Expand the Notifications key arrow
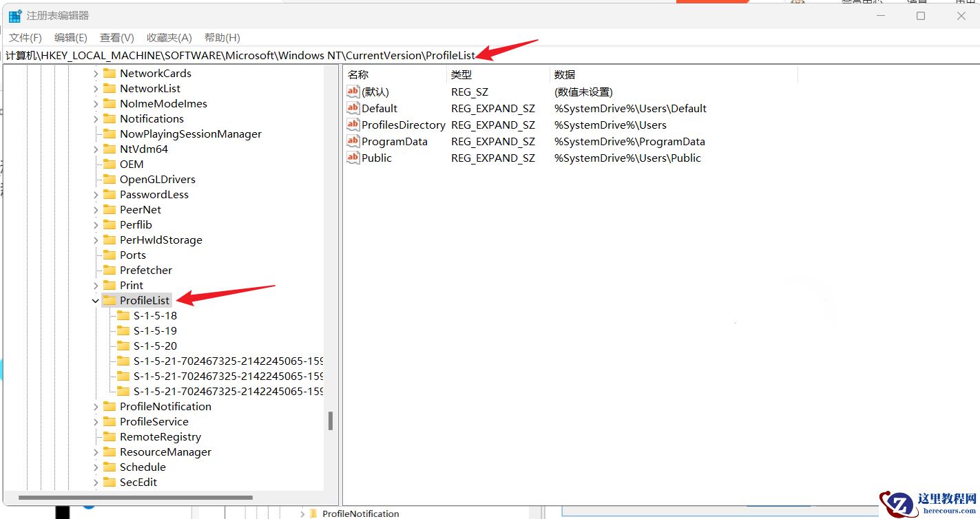 click(x=95, y=118)
